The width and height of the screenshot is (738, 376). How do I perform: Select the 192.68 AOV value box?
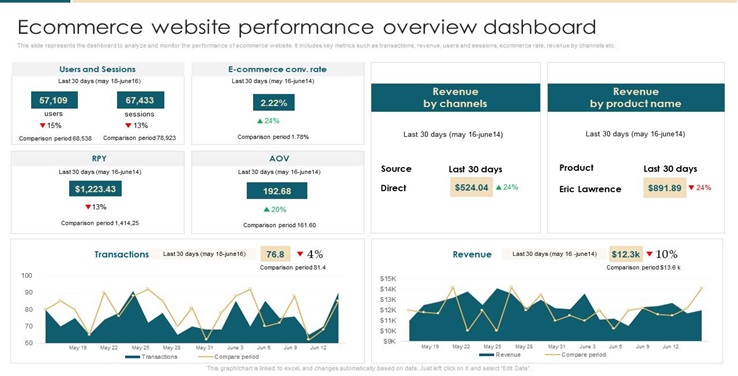coord(277,191)
